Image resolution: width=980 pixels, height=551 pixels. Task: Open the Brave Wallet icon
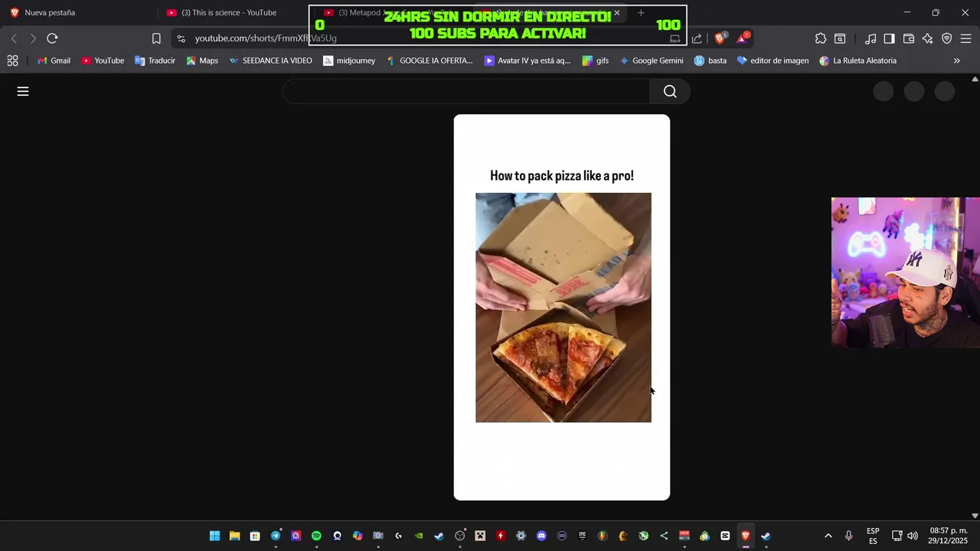(909, 38)
